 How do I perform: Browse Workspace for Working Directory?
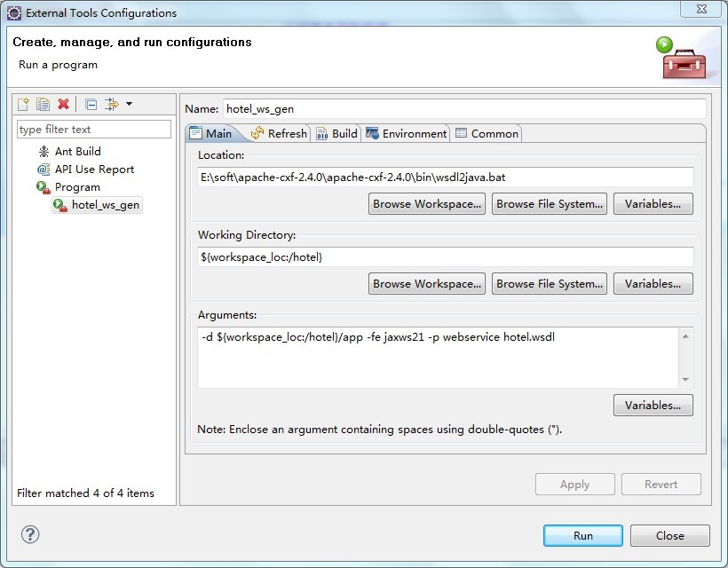[x=427, y=283]
